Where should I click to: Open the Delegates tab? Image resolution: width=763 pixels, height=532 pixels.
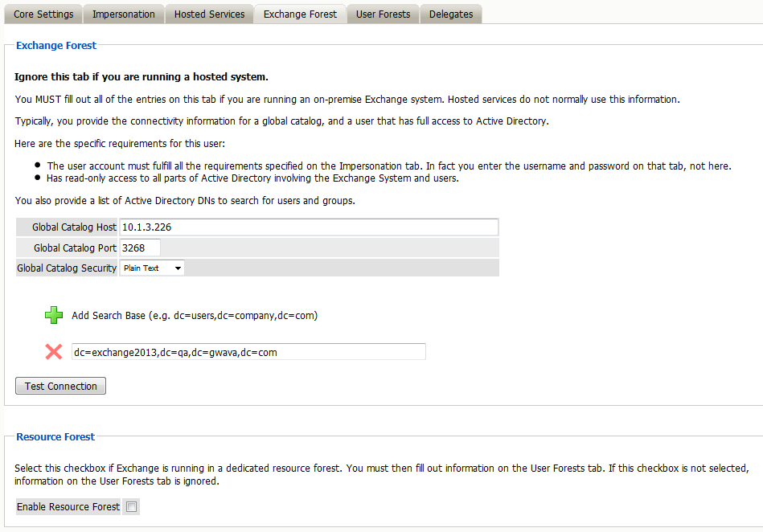pos(451,14)
